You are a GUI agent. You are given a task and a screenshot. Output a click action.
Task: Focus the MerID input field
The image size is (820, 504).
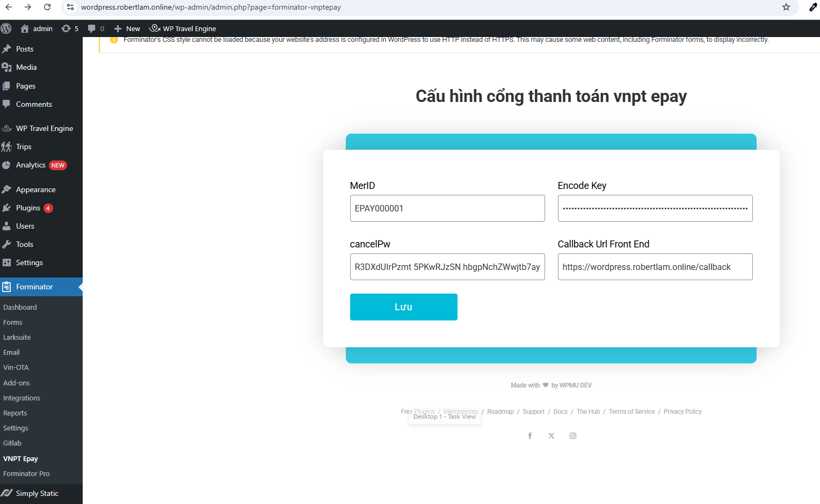tap(447, 208)
